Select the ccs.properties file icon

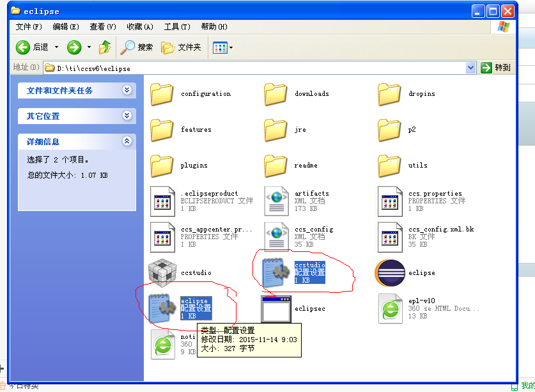(390, 201)
